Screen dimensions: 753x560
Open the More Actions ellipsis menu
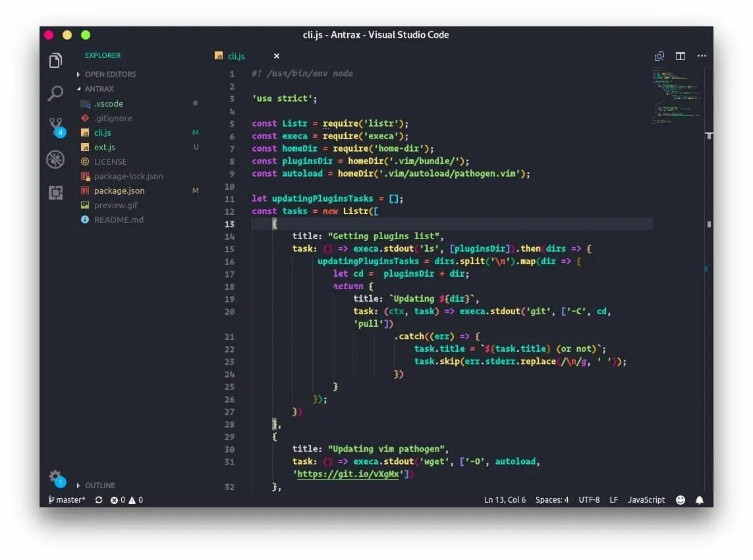(702, 56)
